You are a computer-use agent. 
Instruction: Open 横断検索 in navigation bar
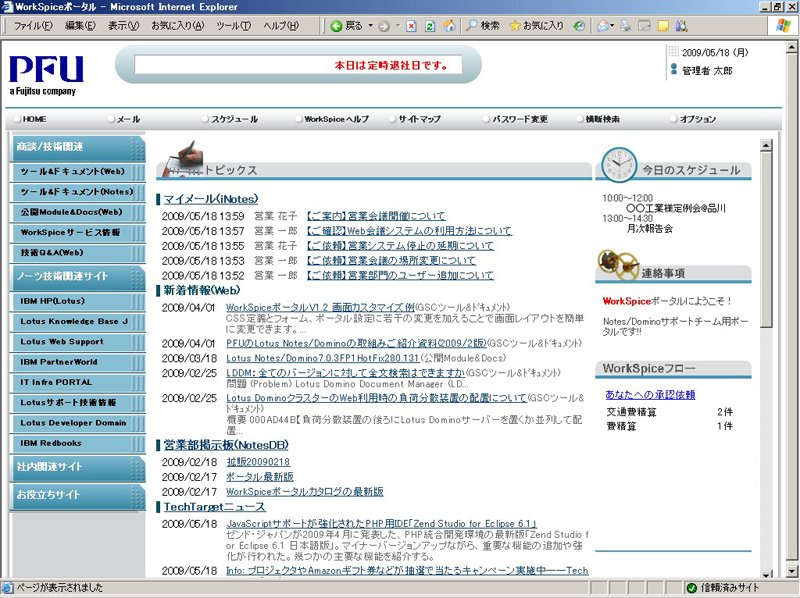(602, 119)
